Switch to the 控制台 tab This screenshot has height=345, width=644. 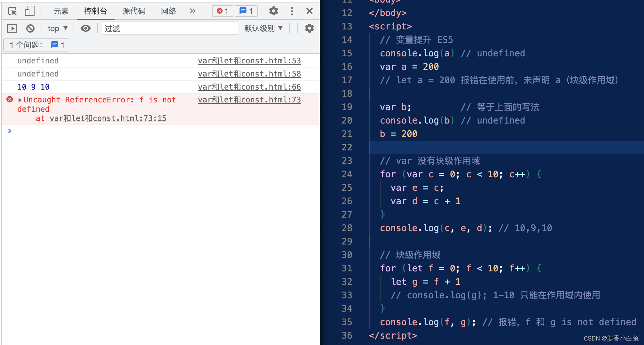point(95,11)
